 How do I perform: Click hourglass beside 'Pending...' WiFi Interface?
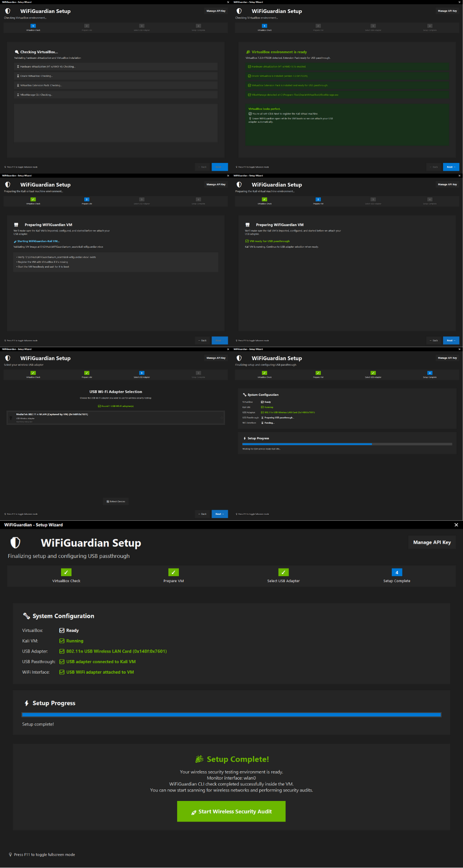263,423
